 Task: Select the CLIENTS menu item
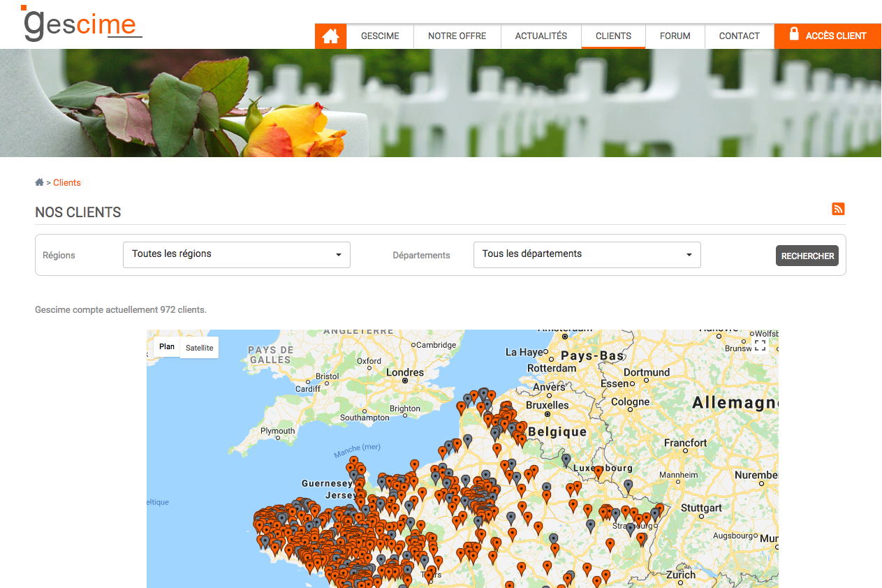pos(613,36)
